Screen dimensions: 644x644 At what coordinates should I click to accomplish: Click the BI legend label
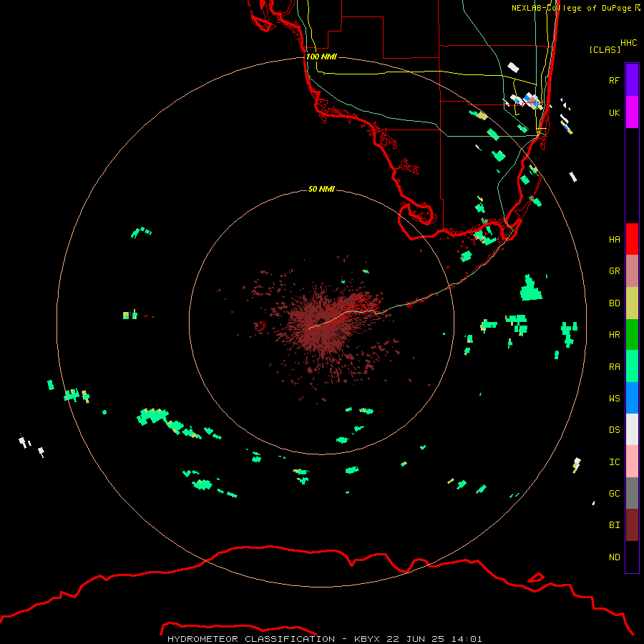(614, 525)
